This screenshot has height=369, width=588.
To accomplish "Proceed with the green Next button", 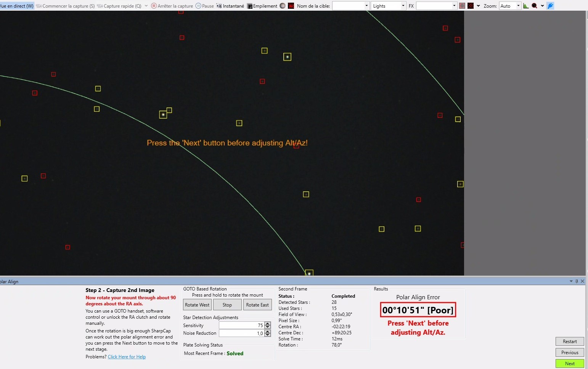I will click(570, 364).
